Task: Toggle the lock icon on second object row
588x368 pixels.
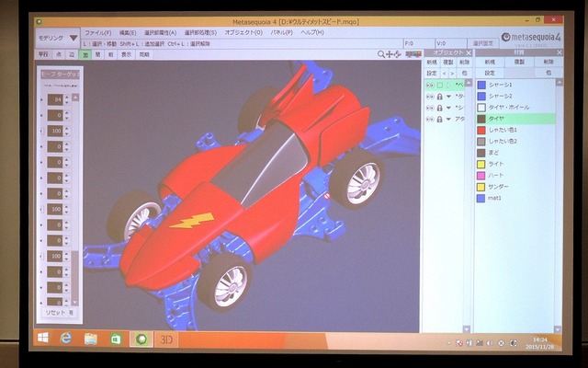Action: (x=440, y=97)
